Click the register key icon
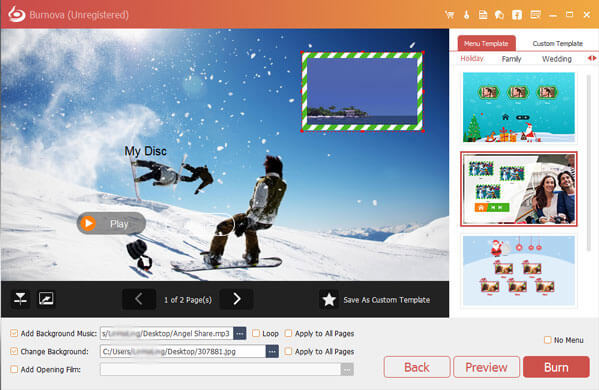The image size is (599, 390). pos(466,15)
